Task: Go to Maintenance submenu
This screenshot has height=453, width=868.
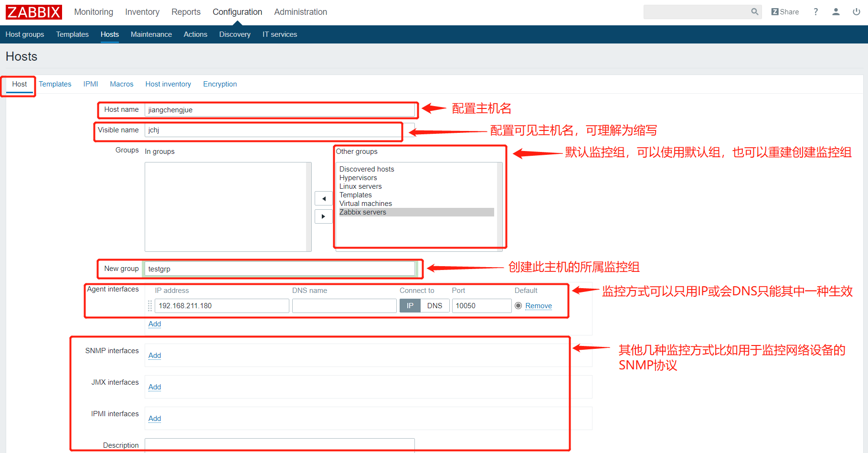Action: pos(151,34)
